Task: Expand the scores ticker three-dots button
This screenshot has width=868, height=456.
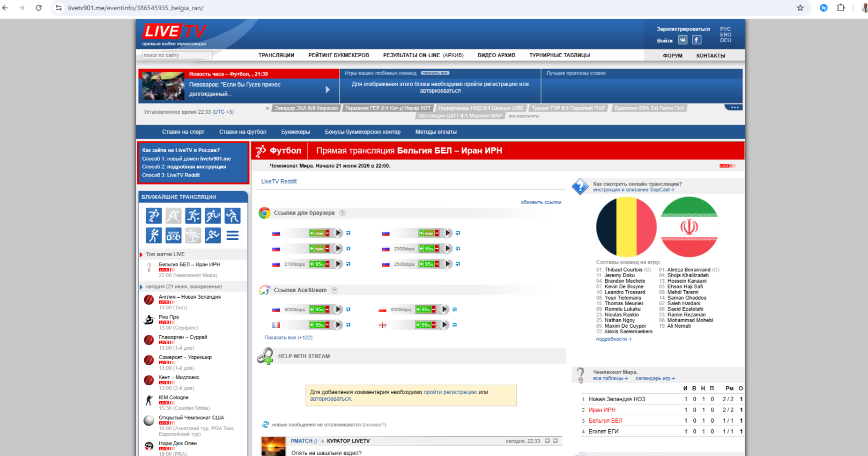Action: 734,108
